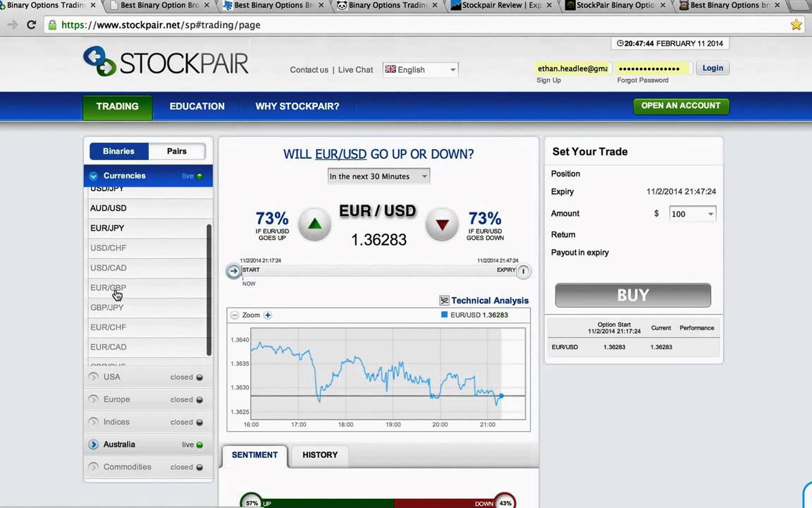Click the red DOWN arrow for EUR/USD

pyautogui.click(x=442, y=224)
